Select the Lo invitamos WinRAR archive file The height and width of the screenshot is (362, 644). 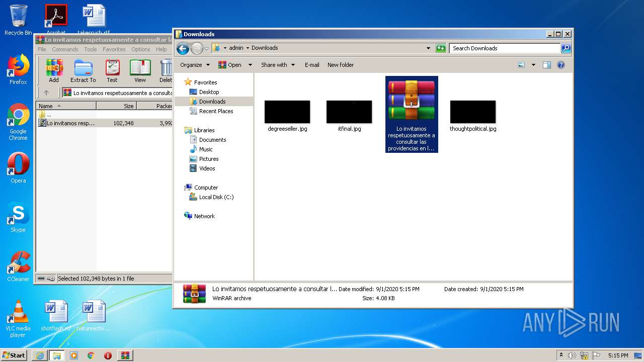coord(412,114)
